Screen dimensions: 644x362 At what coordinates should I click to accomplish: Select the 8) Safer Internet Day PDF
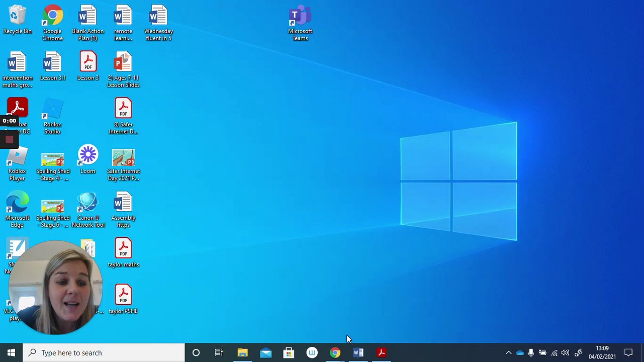click(x=123, y=117)
